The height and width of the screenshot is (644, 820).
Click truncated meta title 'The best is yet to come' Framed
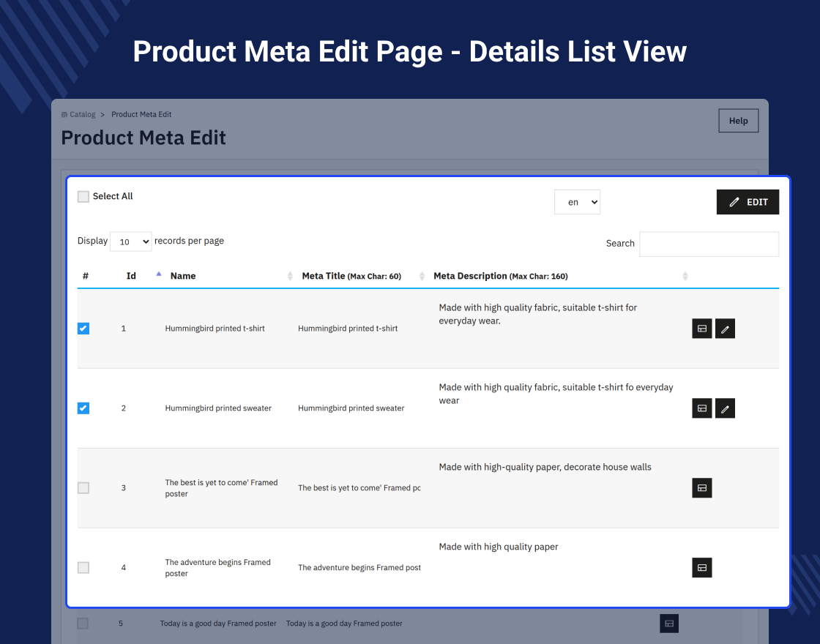359,487
